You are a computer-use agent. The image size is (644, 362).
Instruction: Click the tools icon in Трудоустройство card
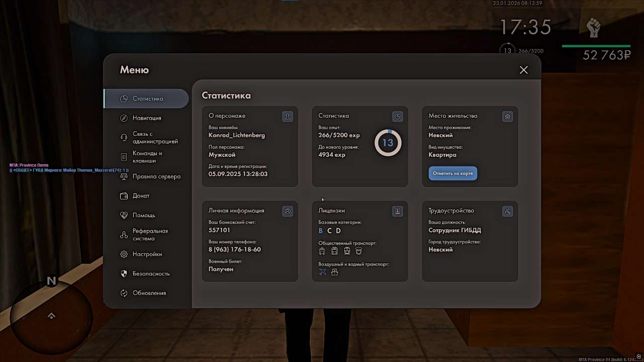point(508,212)
